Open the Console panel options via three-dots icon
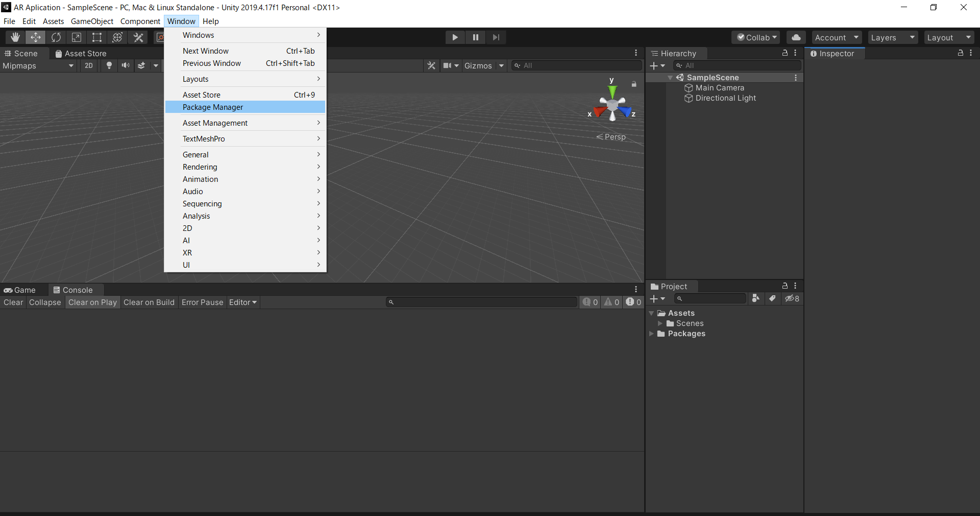980x516 pixels. tap(635, 289)
